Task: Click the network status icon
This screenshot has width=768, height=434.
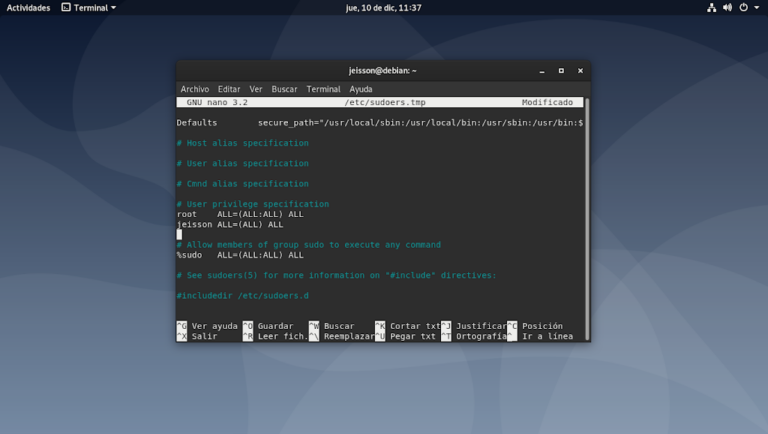Action: click(711, 7)
